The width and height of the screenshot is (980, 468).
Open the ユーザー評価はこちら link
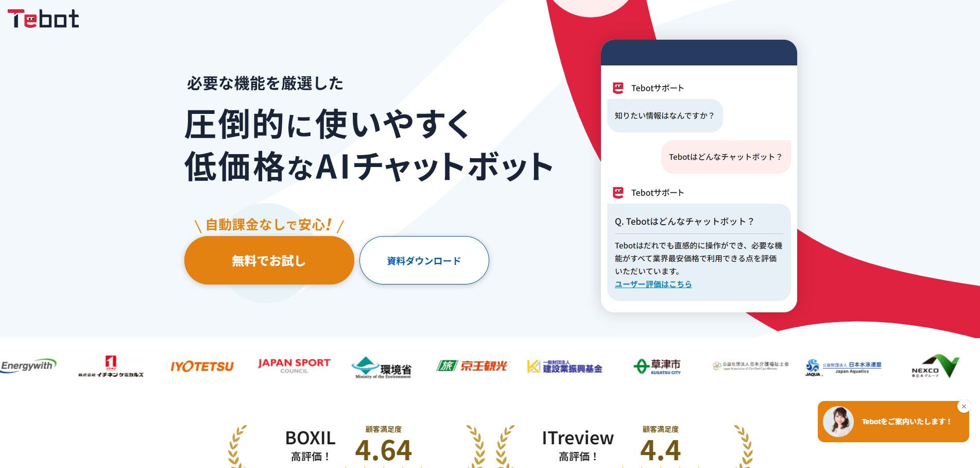[653, 285]
